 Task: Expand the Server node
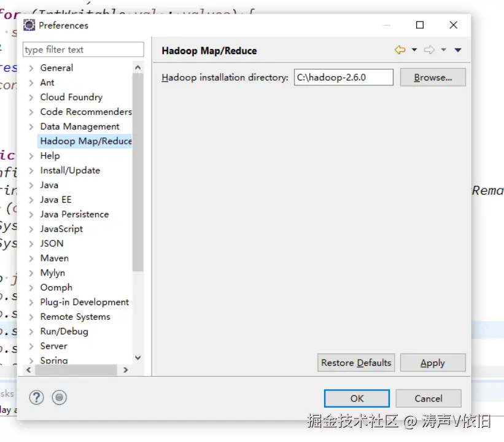pyautogui.click(x=31, y=346)
